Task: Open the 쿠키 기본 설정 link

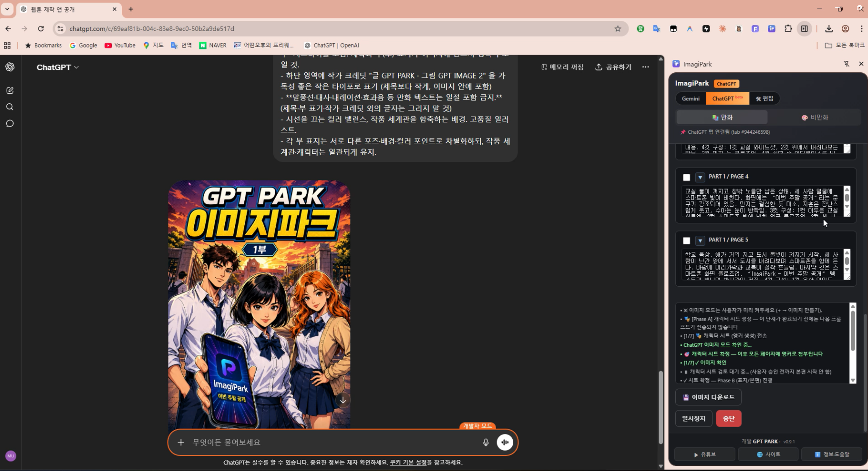Action: tap(408, 462)
